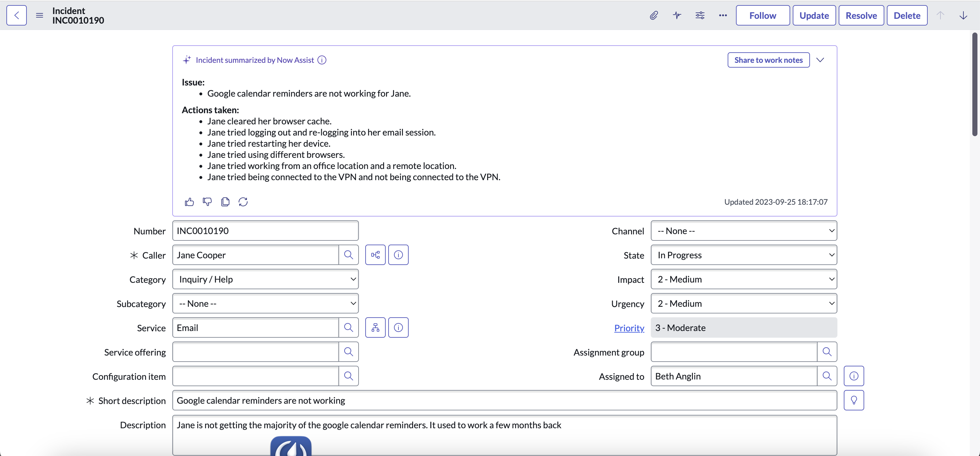Viewport: 980px width, 456px height.
Task: Go to previous record with the up arrow
Action: [940, 15]
